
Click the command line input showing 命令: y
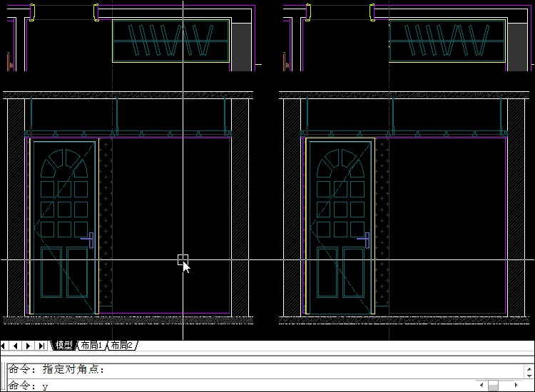214,386
